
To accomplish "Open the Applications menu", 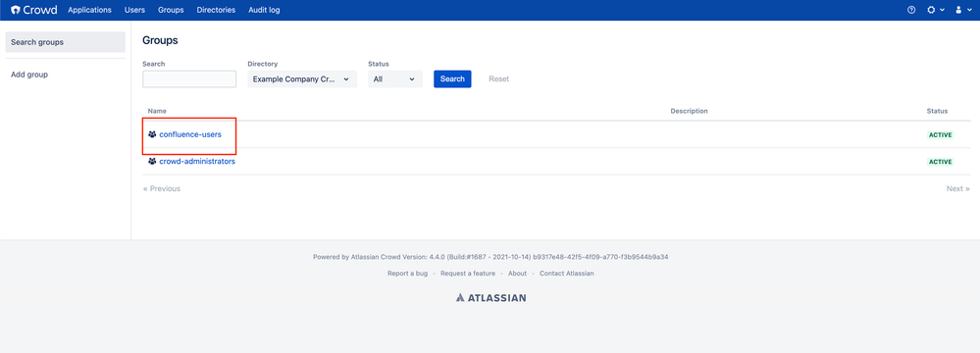I will [89, 10].
